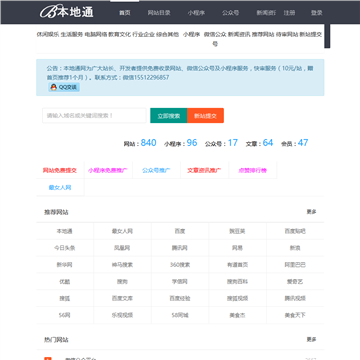Open 新华网 in the recommended sites

[65, 265]
